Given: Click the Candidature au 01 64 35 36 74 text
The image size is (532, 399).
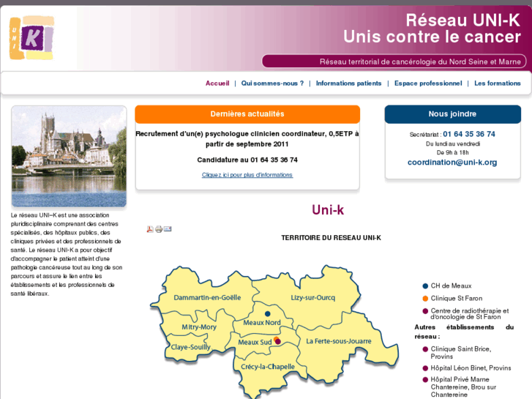Looking at the screenshot, I should tap(247, 160).
